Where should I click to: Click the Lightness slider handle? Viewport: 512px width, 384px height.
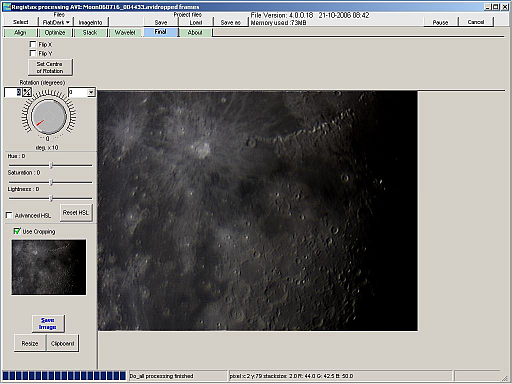pos(51,198)
